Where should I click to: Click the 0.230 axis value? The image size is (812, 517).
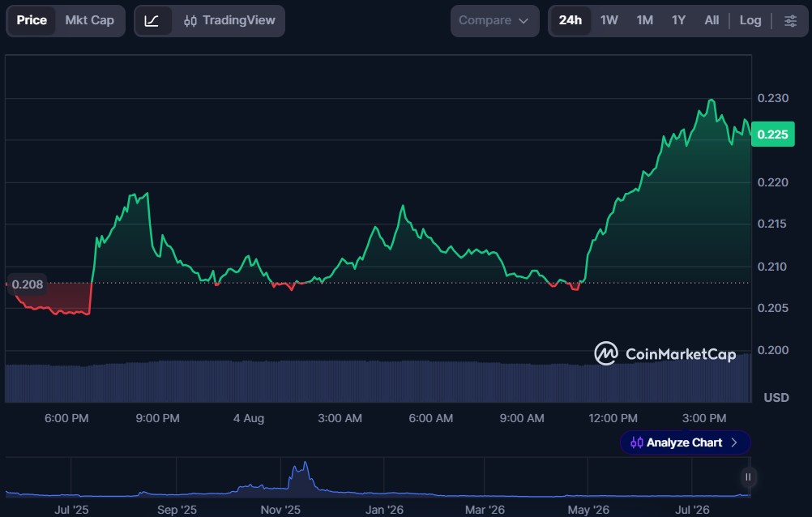tap(772, 98)
